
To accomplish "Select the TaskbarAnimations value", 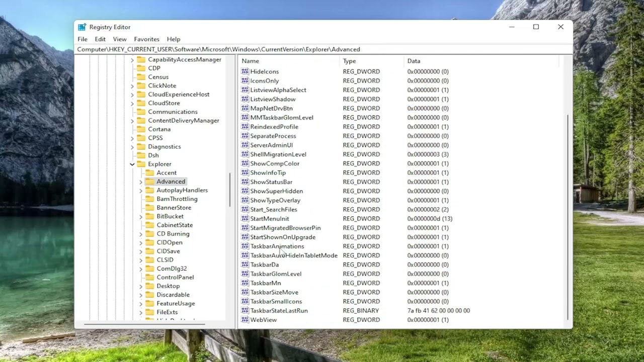I will [x=277, y=246].
